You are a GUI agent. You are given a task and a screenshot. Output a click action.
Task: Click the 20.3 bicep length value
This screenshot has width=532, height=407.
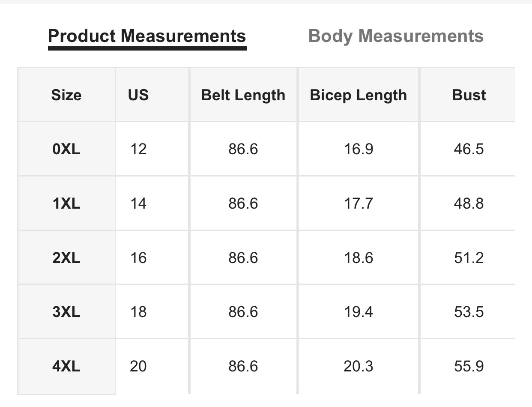click(359, 366)
